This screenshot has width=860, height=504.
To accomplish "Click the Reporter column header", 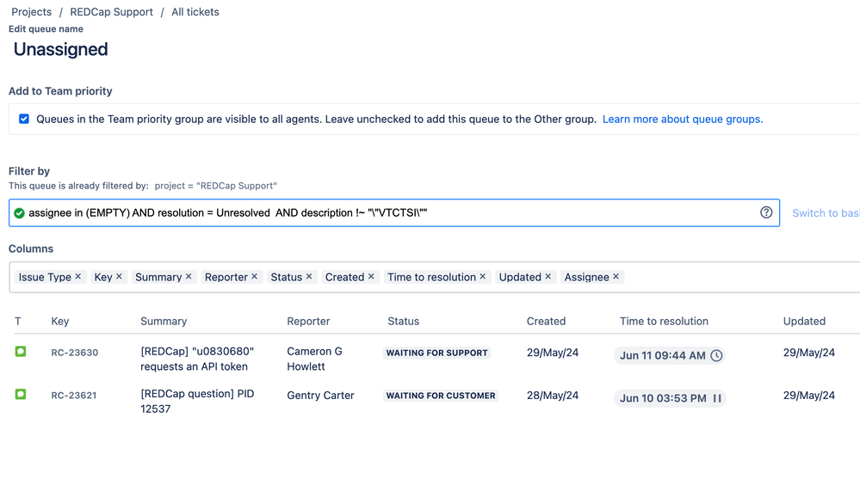I will click(308, 321).
